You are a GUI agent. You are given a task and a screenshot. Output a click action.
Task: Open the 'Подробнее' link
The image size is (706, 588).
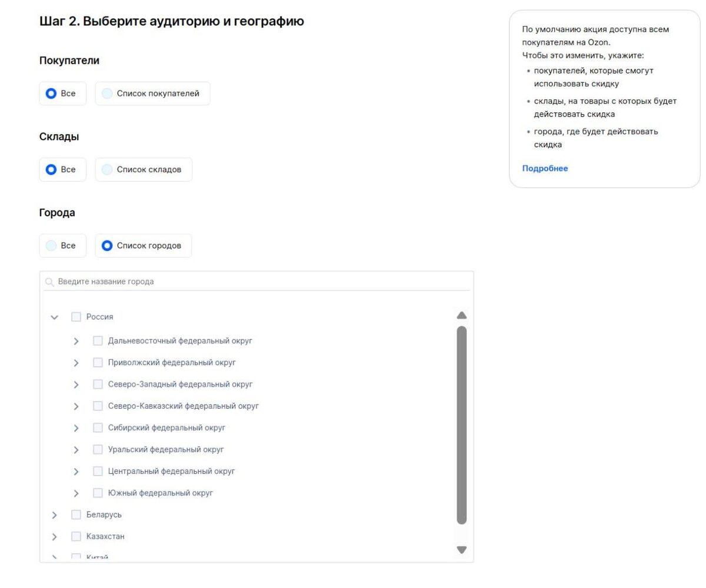[545, 169]
